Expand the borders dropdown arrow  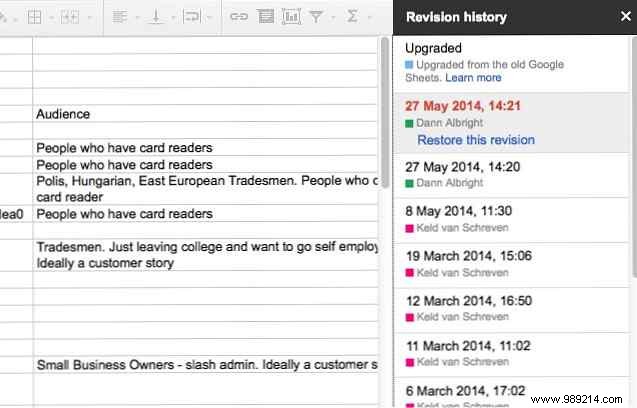[52, 18]
